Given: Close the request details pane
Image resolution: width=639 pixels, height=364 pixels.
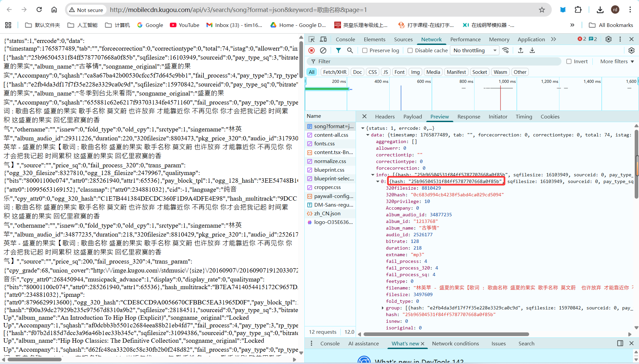Looking at the screenshot, I should coord(364,116).
